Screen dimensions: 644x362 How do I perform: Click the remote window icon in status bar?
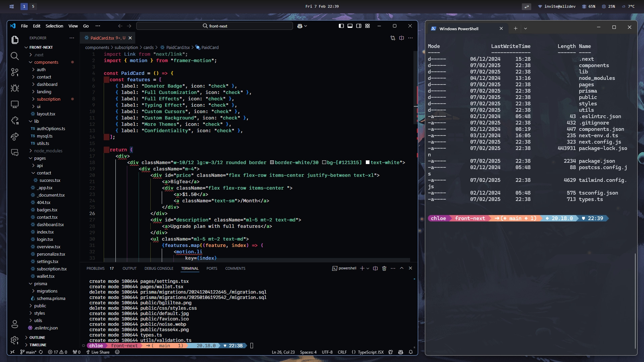pos(12,352)
